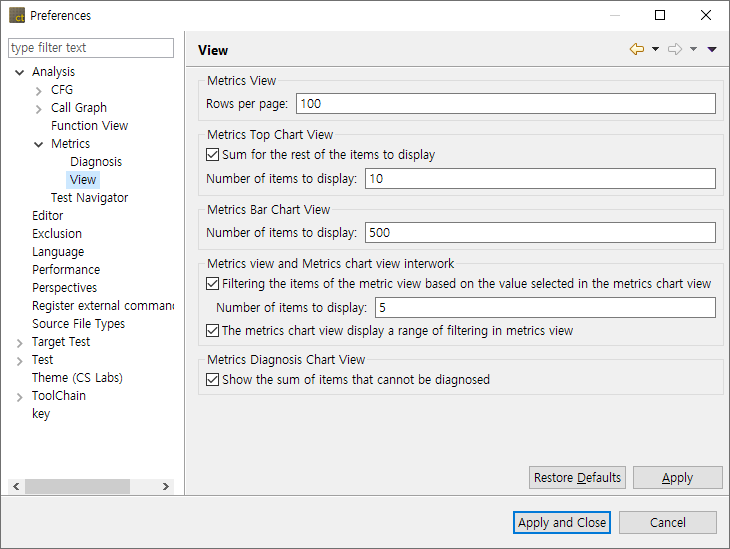The height and width of the screenshot is (549, 730).
Task: Toggle metrics chart view display range checkbox
Action: click(x=212, y=331)
